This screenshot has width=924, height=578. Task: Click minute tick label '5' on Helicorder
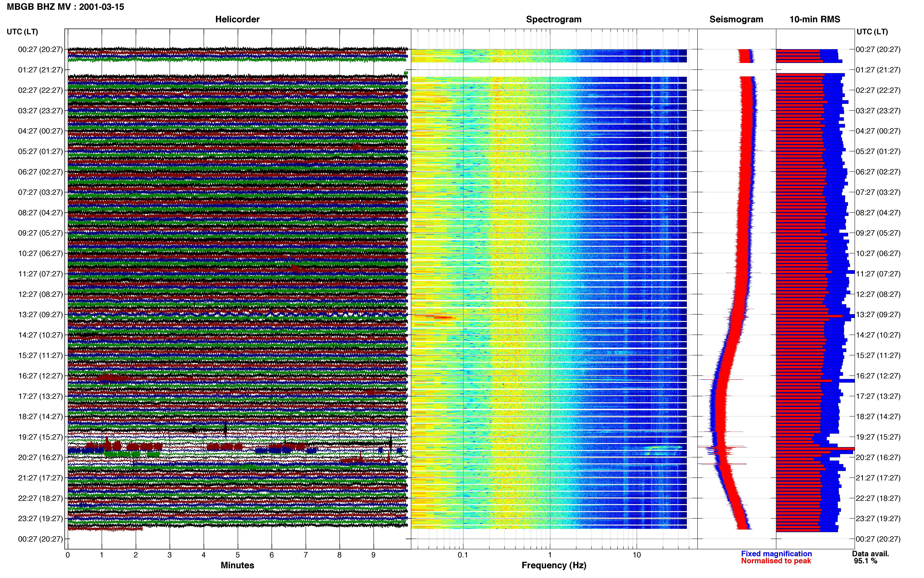pos(238,555)
